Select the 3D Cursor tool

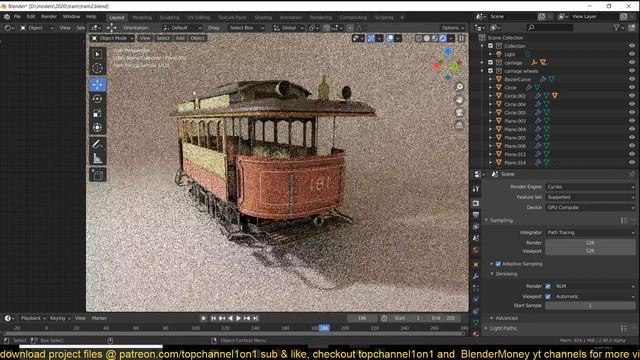tap(98, 68)
